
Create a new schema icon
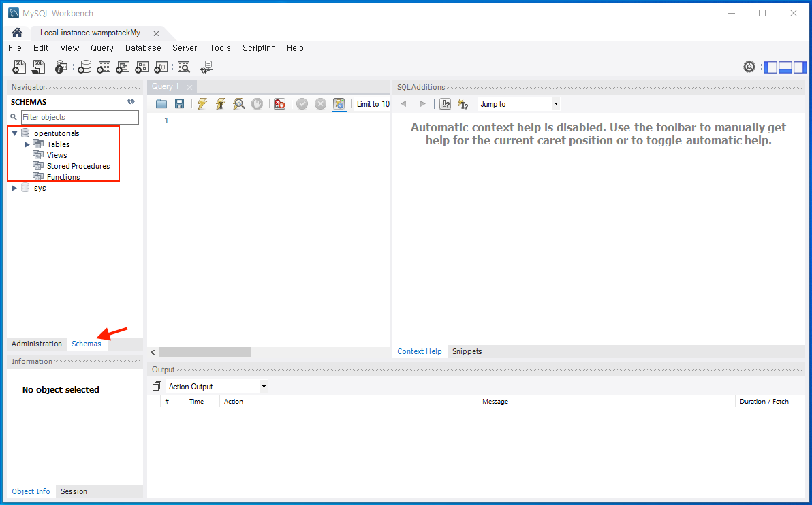pyautogui.click(x=84, y=67)
